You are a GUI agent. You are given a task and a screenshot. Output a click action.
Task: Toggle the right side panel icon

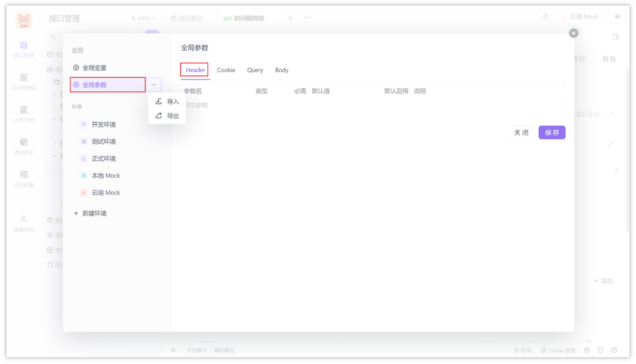point(616,37)
